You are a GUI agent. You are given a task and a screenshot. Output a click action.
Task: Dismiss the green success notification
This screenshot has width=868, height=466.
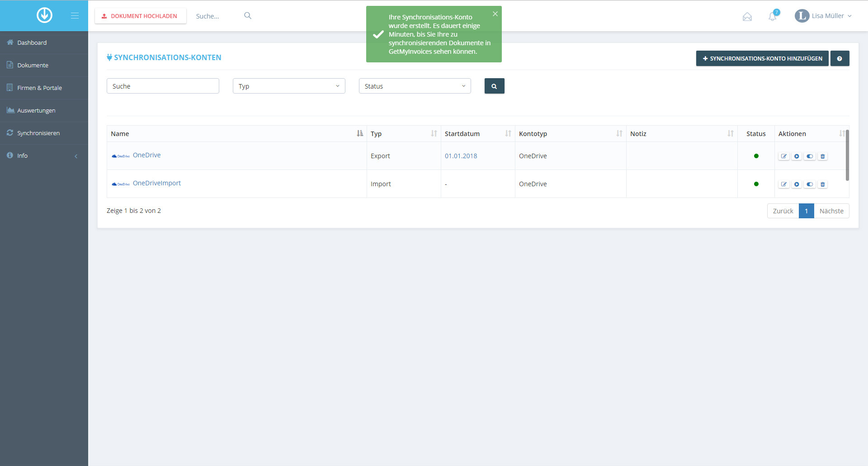(495, 14)
